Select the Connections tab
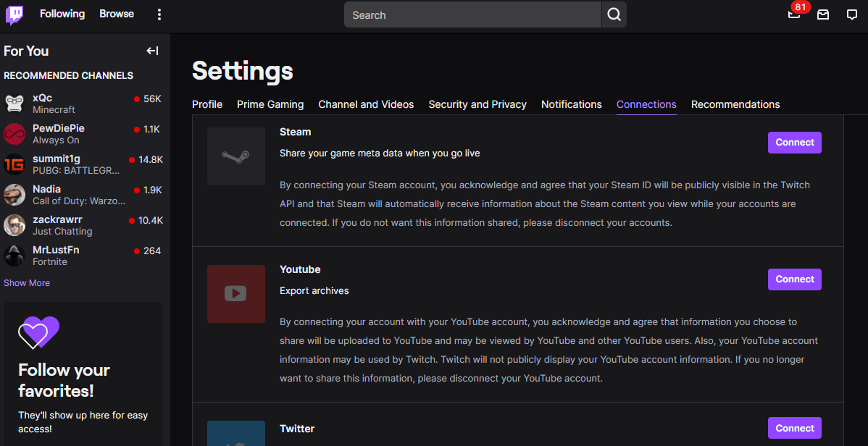This screenshot has width=868, height=446. pyautogui.click(x=646, y=104)
